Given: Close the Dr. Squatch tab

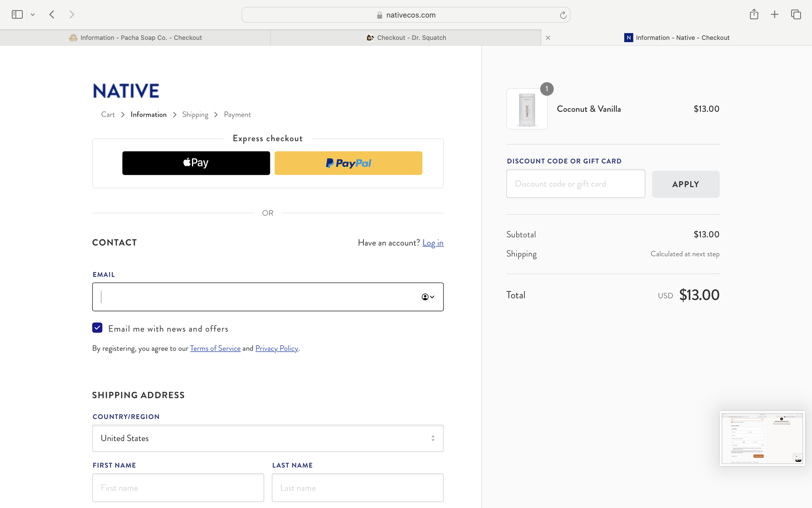Looking at the screenshot, I should (548, 37).
